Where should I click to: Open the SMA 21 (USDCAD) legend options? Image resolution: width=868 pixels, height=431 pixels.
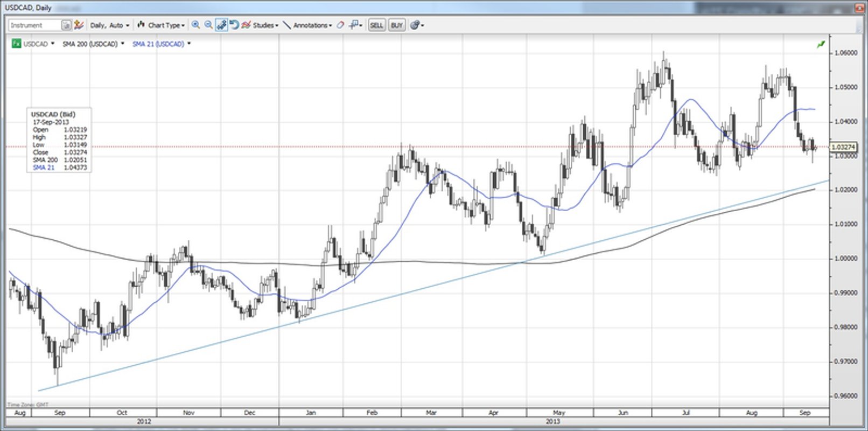coord(162,44)
